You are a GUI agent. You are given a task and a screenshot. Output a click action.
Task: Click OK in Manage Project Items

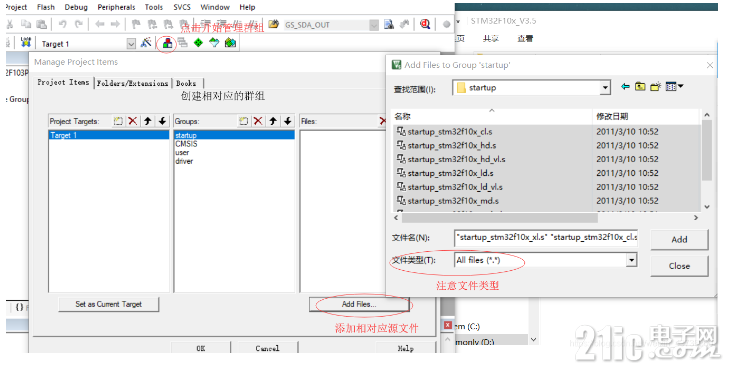(200, 348)
